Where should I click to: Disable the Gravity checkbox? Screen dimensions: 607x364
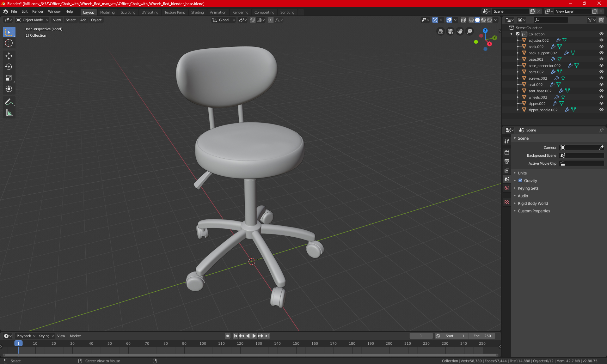click(520, 181)
